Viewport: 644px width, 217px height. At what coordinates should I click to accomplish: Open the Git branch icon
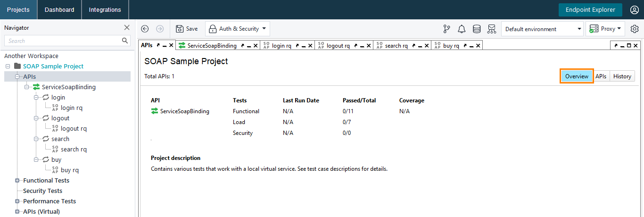[446, 29]
